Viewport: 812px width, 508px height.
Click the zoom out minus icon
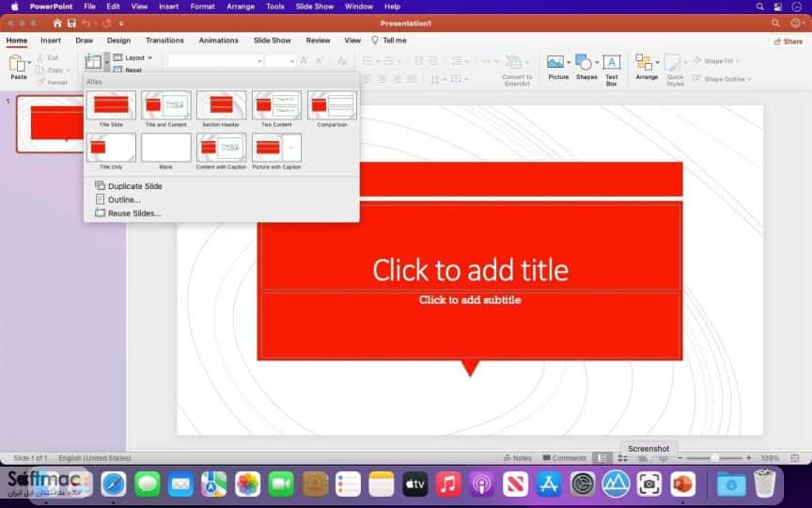680,458
